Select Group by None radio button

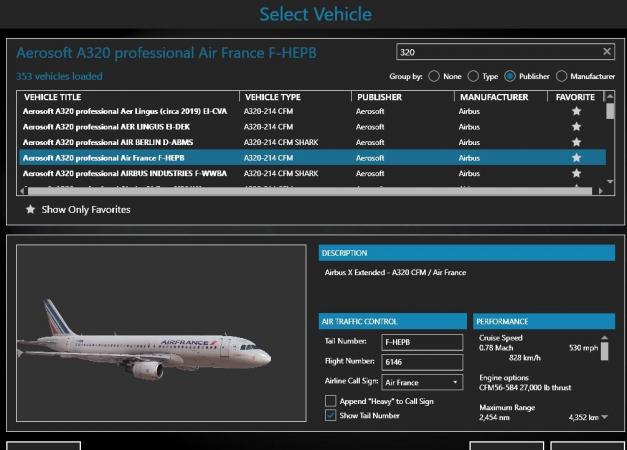[x=433, y=76]
